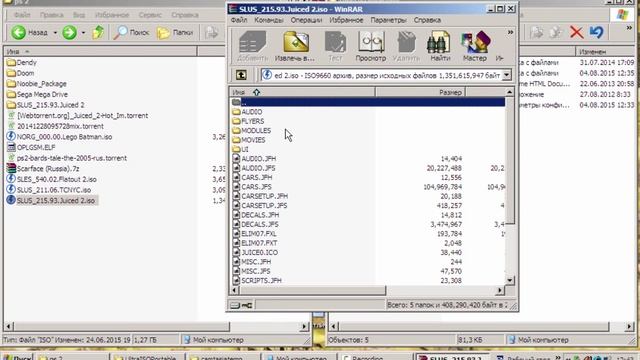Click the Назад back button in Explorer
This screenshot has width=640, height=360.
(x=29, y=32)
